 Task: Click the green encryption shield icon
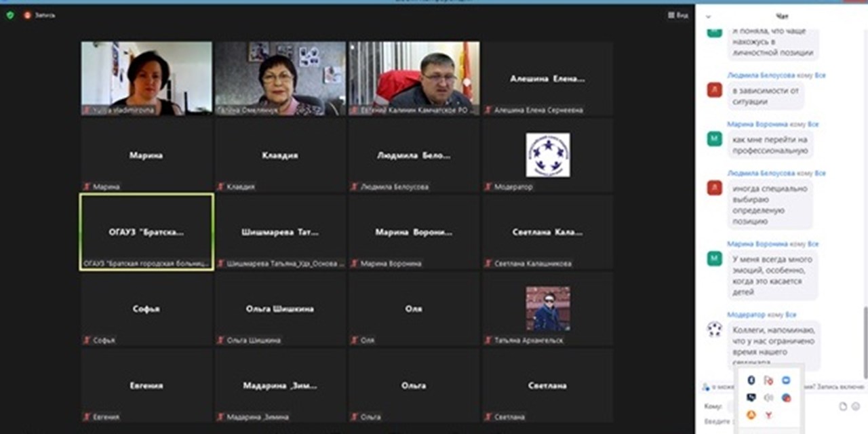coord(10,15)
